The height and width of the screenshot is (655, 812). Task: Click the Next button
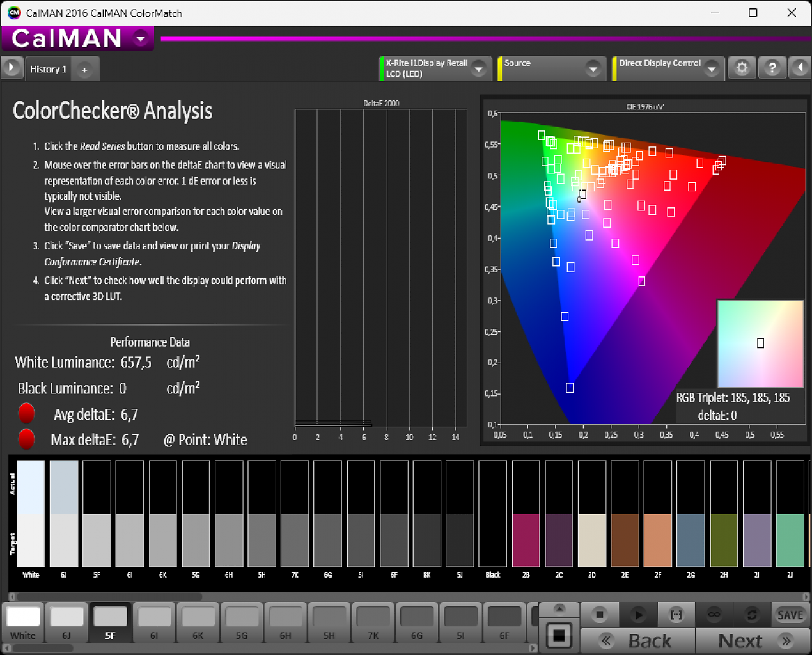[753, 640]
